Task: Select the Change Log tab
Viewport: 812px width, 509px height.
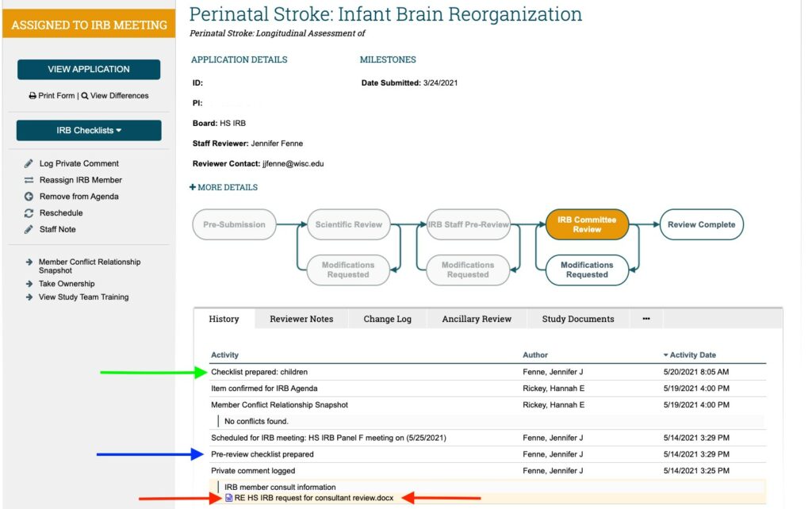Action: click(x=387, y=319)
